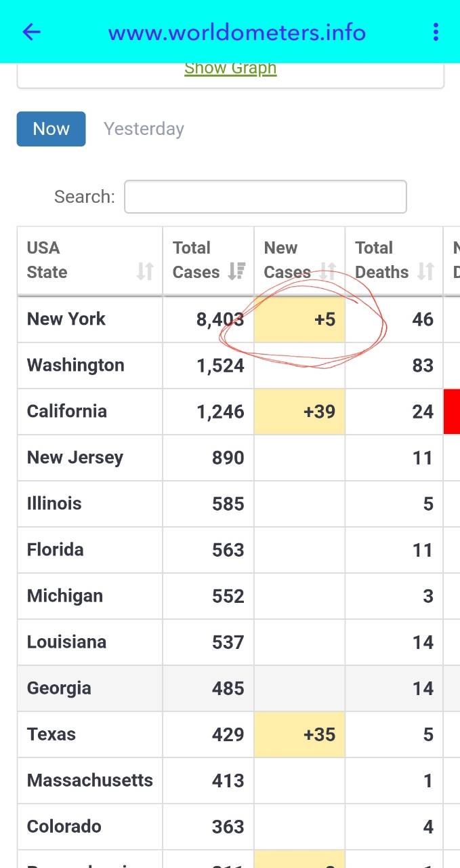The image size is (460, 868).
Task: Click the Massachusetts state name
Action: click(x=90, y=781)
